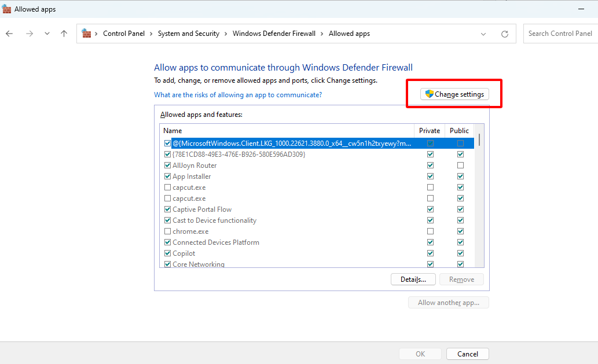Toggle Public checkbox for AllJoyn Router
This screenshot has height=364, width=598.
[x=460, y=166]
